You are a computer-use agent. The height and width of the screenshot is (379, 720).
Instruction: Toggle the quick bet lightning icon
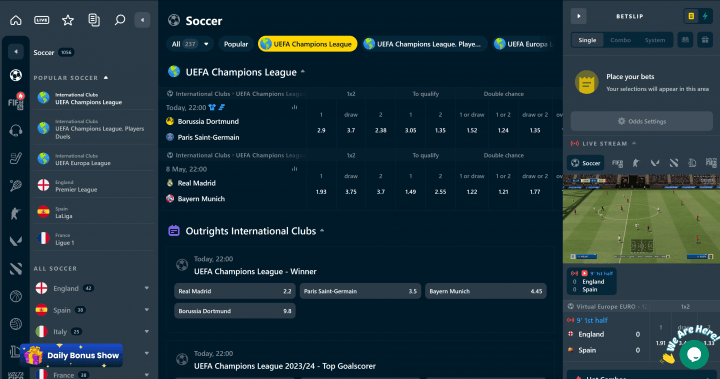705,16
